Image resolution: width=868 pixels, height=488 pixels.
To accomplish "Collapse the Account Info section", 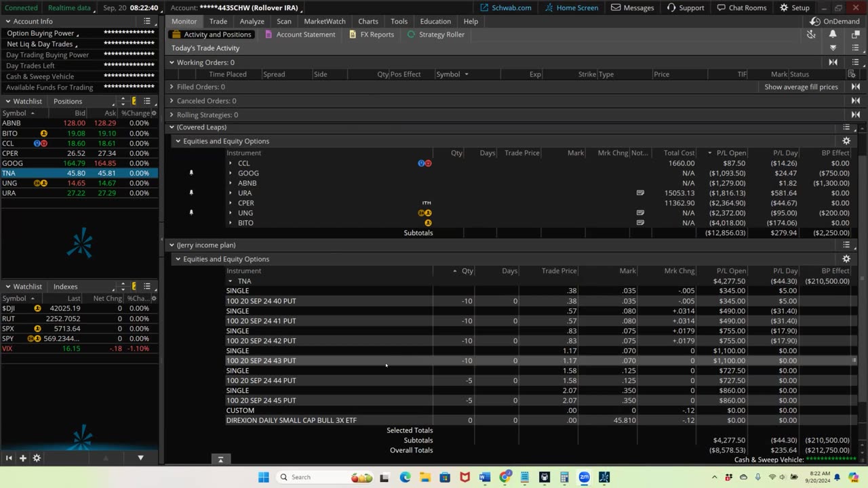I will pos(8,21).
